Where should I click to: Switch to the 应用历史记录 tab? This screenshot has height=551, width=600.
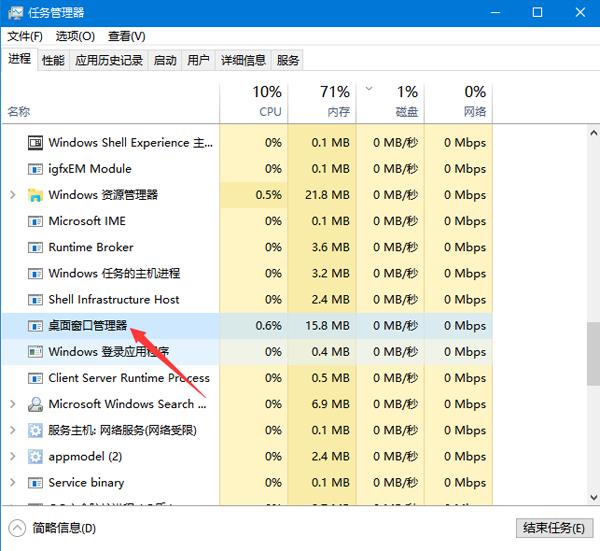tap(109, 60)
